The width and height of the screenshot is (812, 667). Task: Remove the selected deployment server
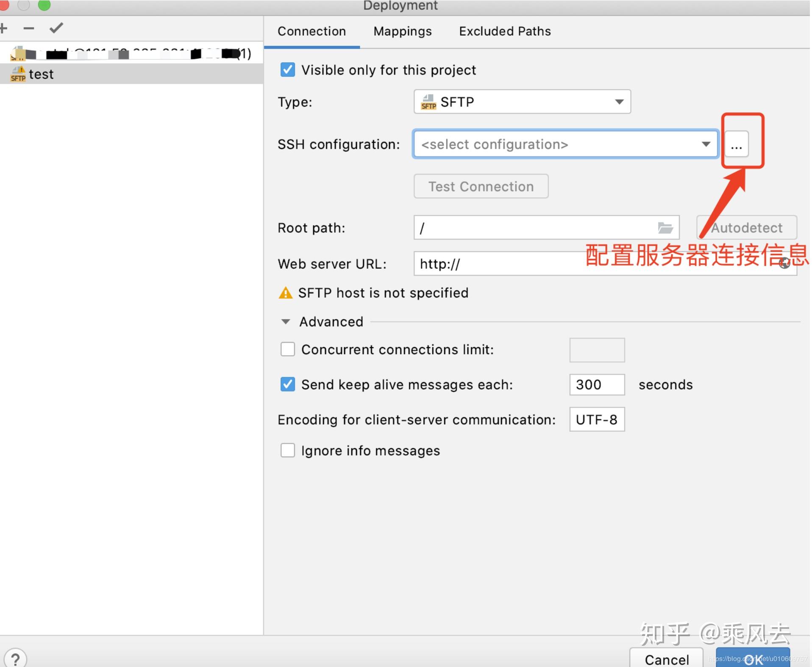pyautogui.click(x=29, y=28)
